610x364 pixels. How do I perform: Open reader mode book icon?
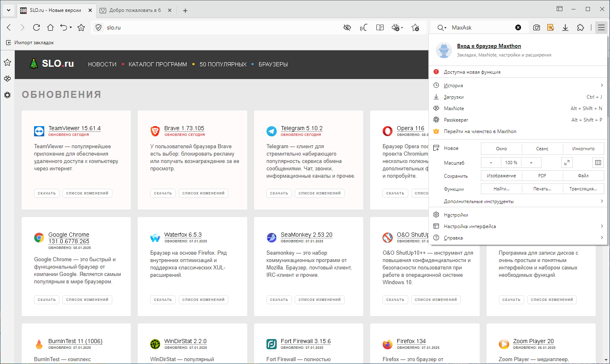click(x=380, y=27)
